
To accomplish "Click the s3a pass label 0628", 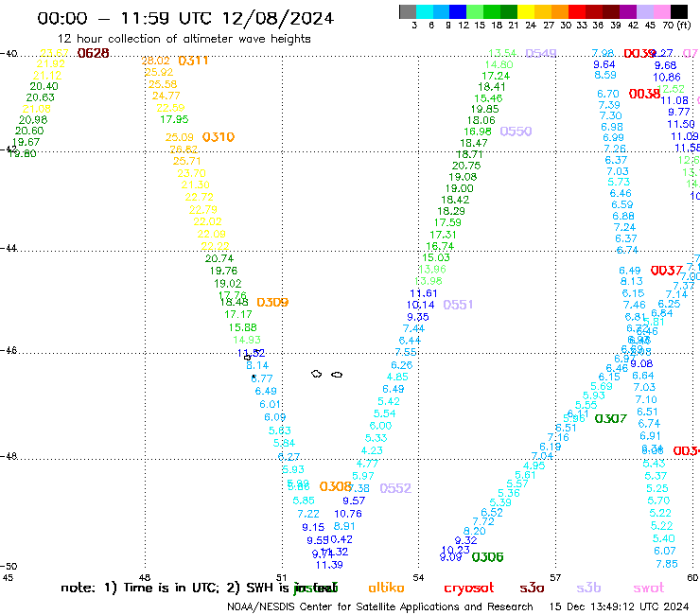I will tap(93, 53).
